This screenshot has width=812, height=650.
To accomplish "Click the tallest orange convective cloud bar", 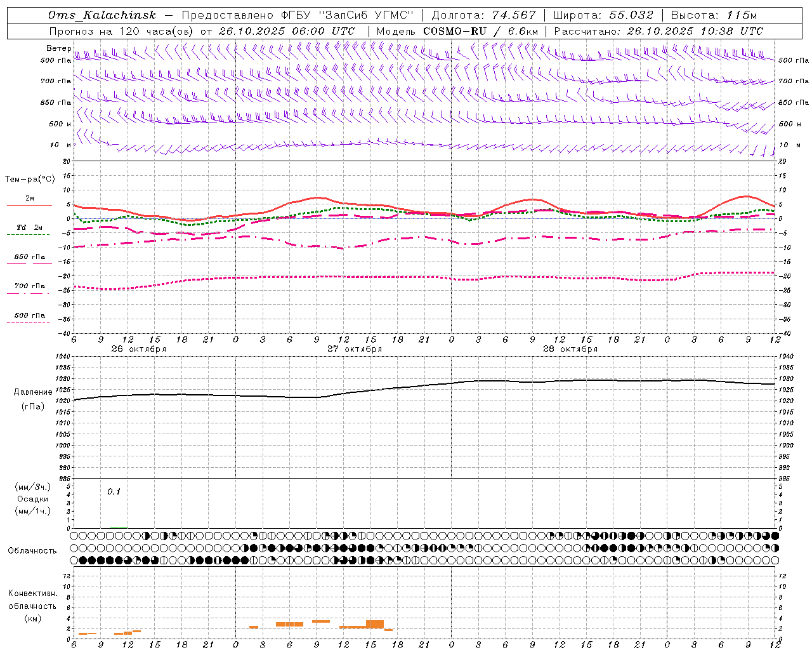I will (x=375, y=624).
